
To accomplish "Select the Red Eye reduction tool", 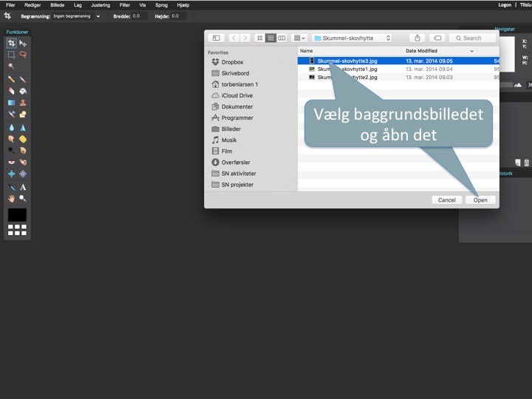I will pos(11,163).
